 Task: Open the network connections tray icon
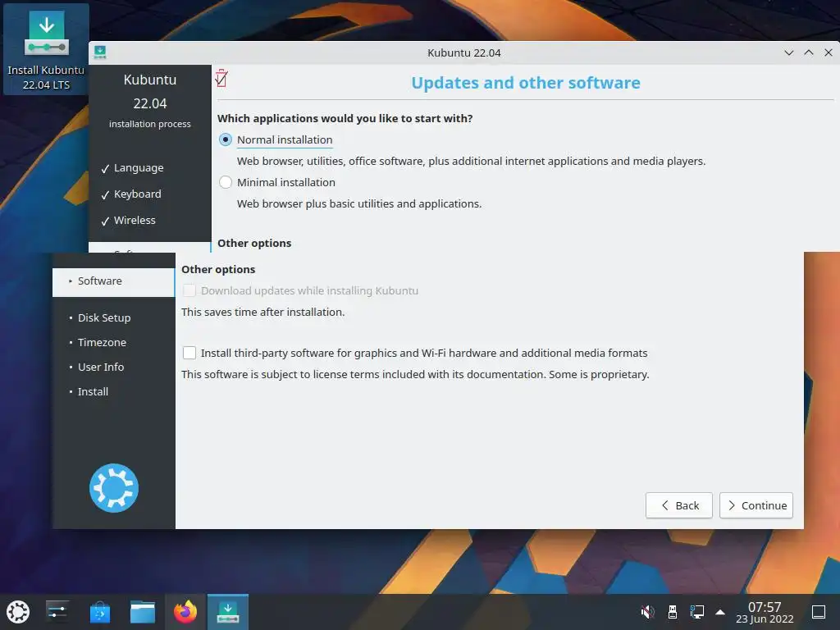click(697, 612)
